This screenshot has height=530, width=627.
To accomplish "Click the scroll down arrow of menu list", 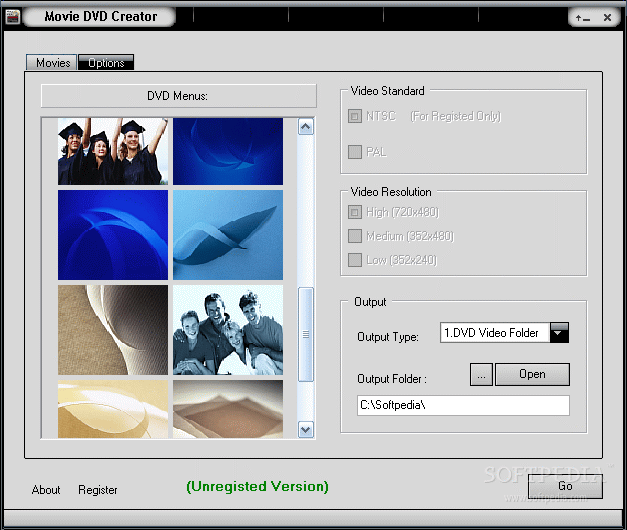I will click(x=306, y=430).
